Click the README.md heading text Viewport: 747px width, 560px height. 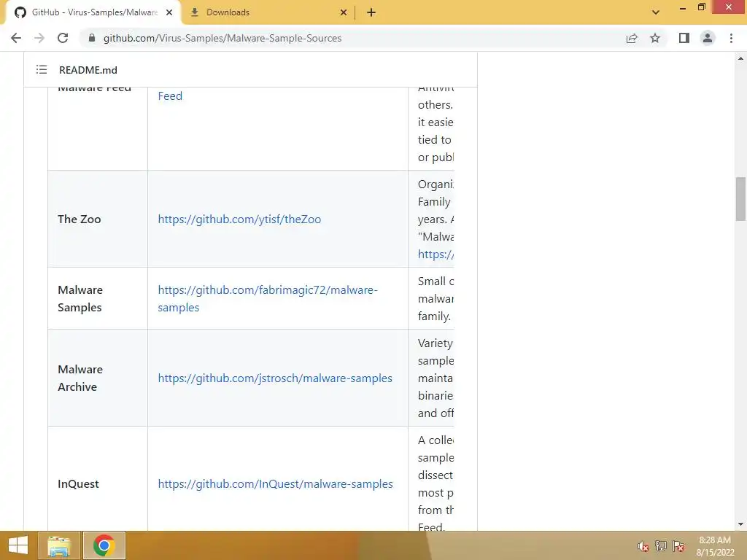click(88, 70)
